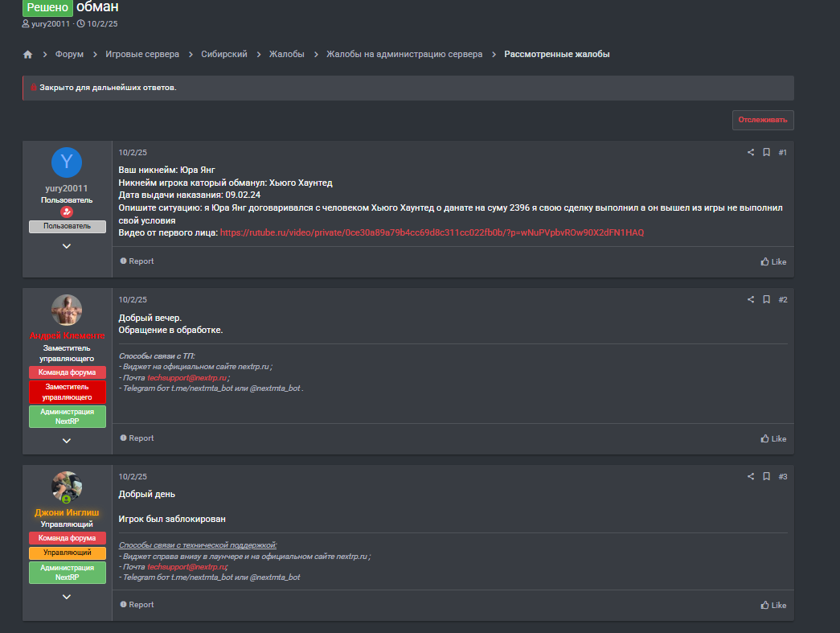Image resolution: width=840 pixels, height=633 pixels.
Task: Click the home icon in breadcrumbs
Action: 28,55
